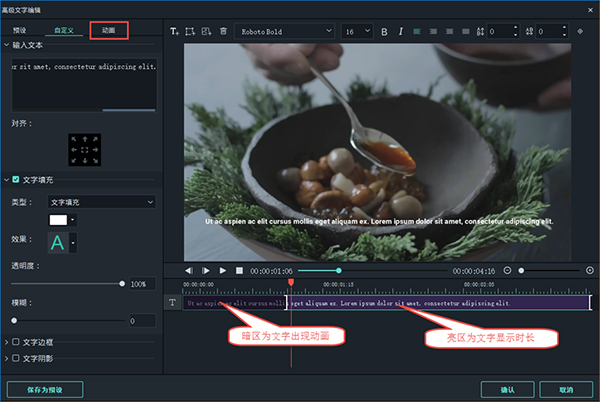This screenshot has height=402, width=600.
Task: Click the Stop playback square button
Action: [x=238, y=270]
